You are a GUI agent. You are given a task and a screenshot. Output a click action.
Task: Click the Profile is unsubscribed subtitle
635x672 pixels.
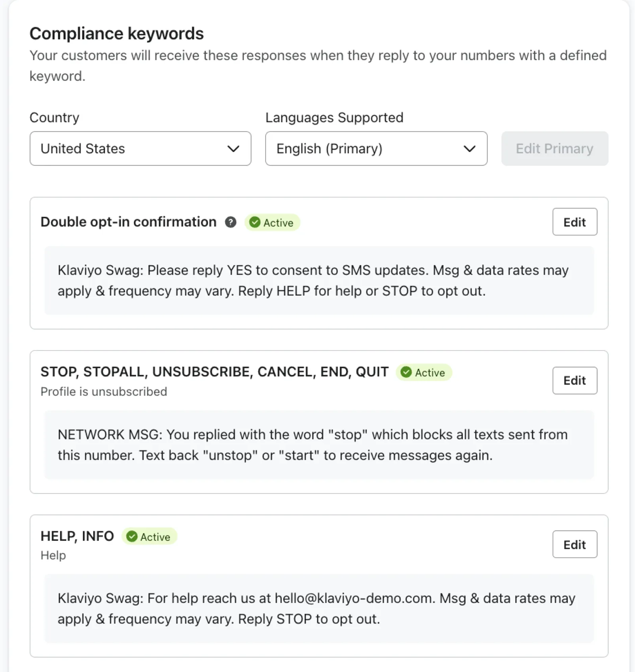[x=104, y=392]
